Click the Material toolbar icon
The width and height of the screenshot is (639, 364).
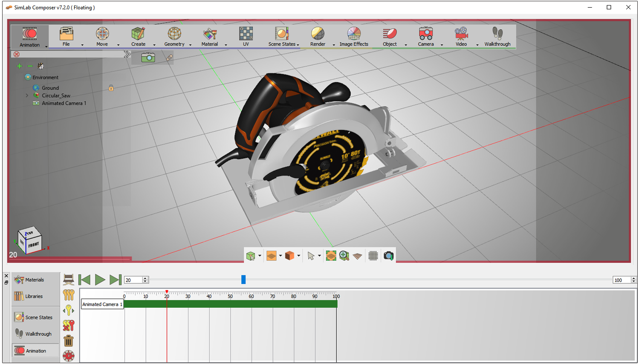(x=210, y=34)
